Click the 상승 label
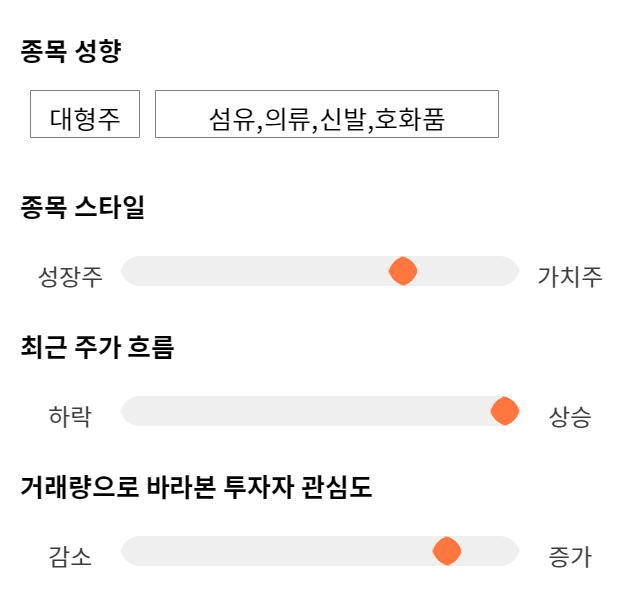 [570, 417]
